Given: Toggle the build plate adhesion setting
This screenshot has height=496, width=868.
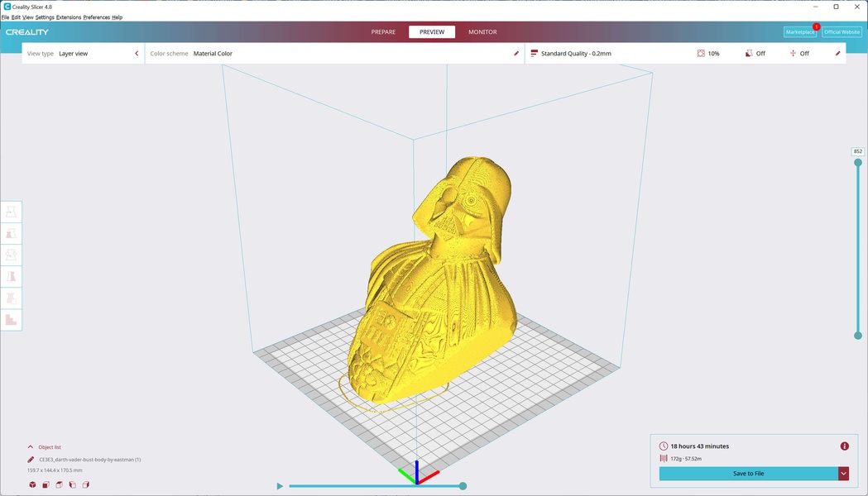Looking at the screenshot, I should click(x=799, y=53).
